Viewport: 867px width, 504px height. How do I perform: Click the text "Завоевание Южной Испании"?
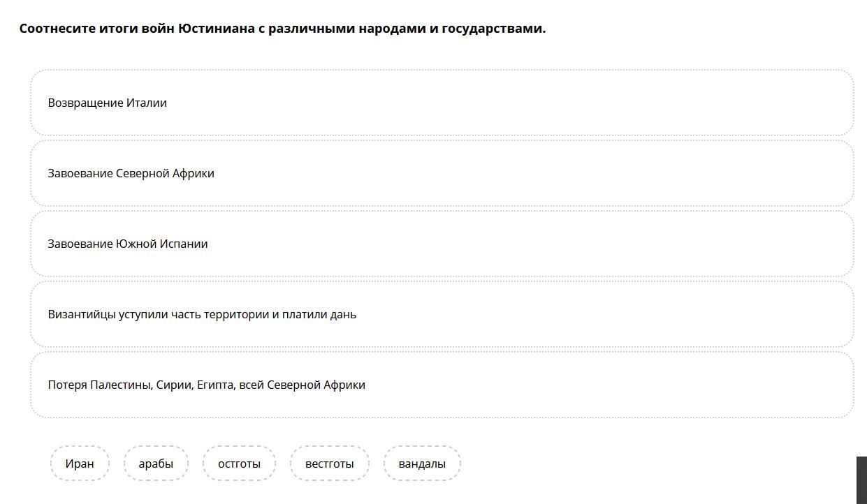(x=128, y=244)
